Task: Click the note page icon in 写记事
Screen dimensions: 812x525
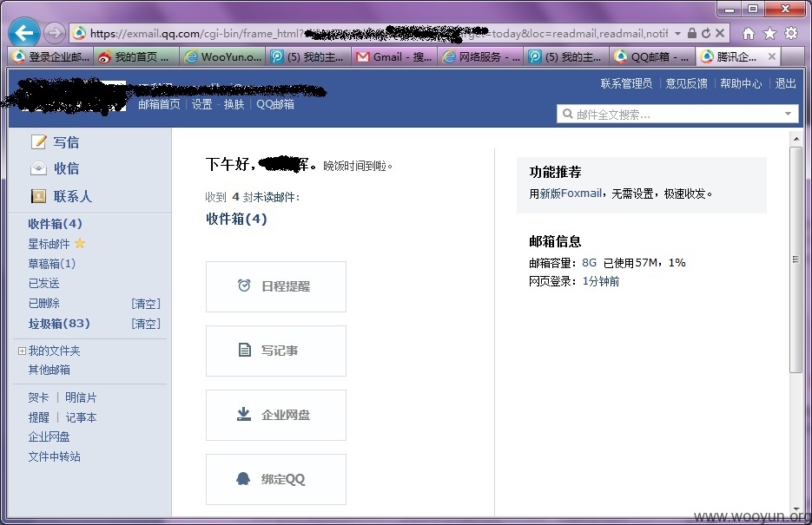Action: coord(244,351)
